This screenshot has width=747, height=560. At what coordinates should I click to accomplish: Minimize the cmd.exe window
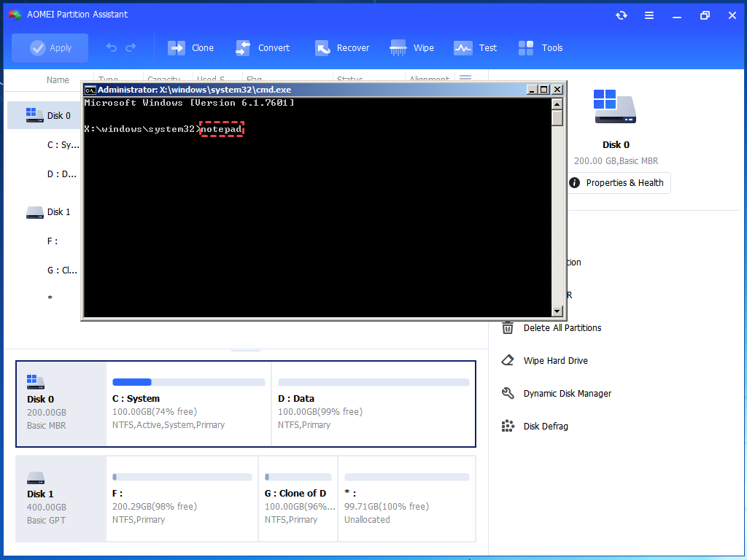click(x=532, y=90)
